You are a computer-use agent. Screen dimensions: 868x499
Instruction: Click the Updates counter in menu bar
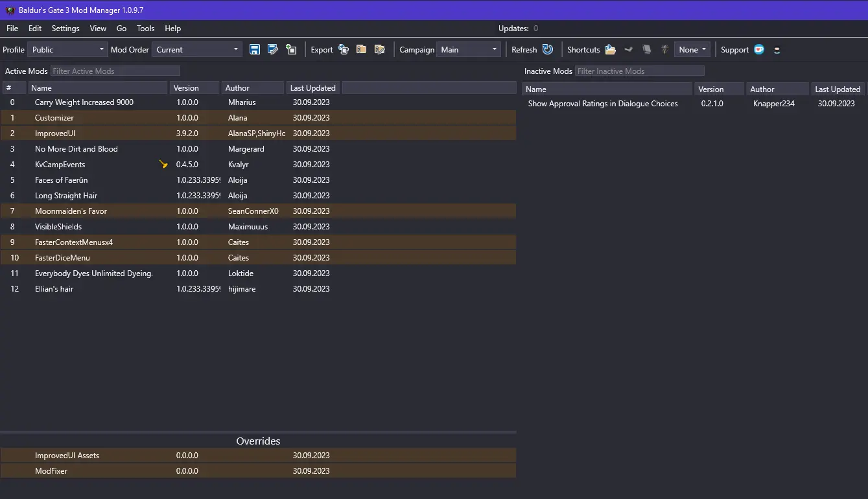tap(518, 29)
